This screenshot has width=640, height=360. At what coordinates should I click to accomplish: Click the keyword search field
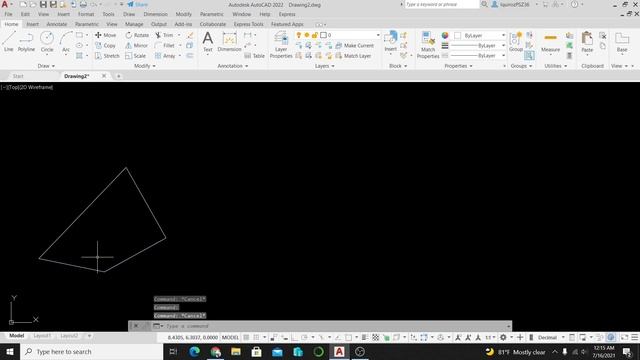coord(442,4)
